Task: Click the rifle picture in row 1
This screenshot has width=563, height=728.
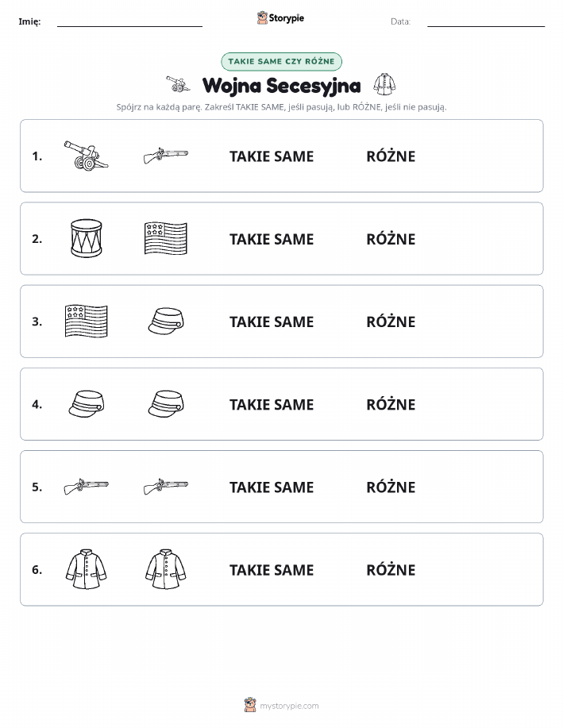Action: pos(166,156)
